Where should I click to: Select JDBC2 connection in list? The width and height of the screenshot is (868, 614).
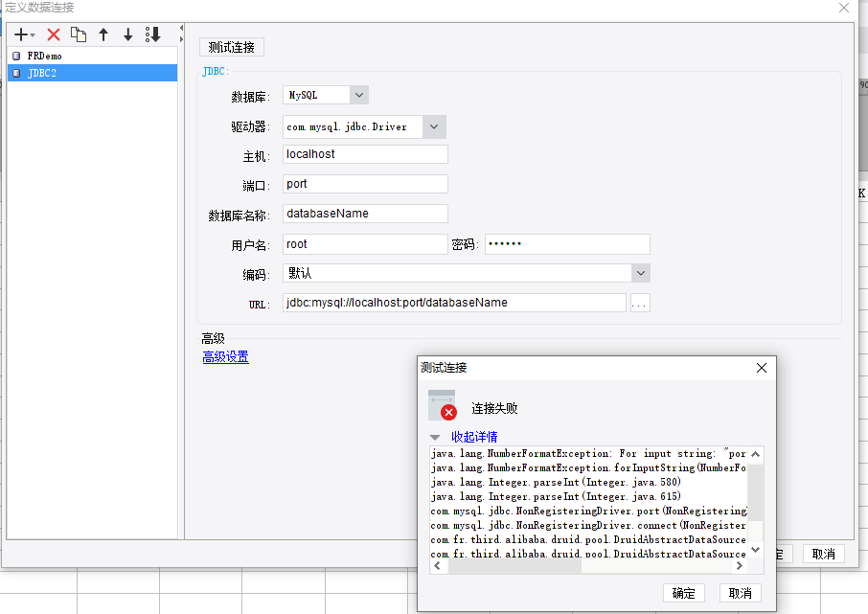92,73
